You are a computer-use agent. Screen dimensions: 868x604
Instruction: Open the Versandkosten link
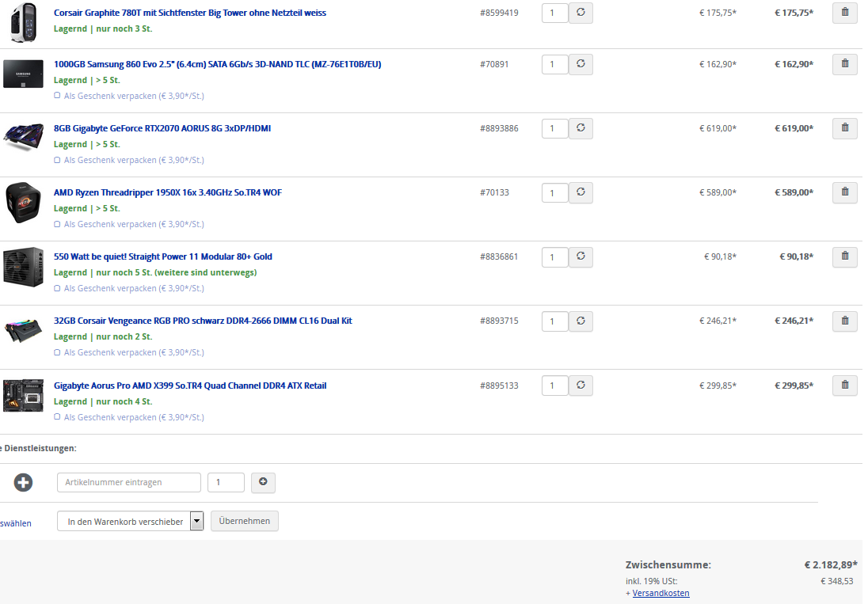[661, 593]
